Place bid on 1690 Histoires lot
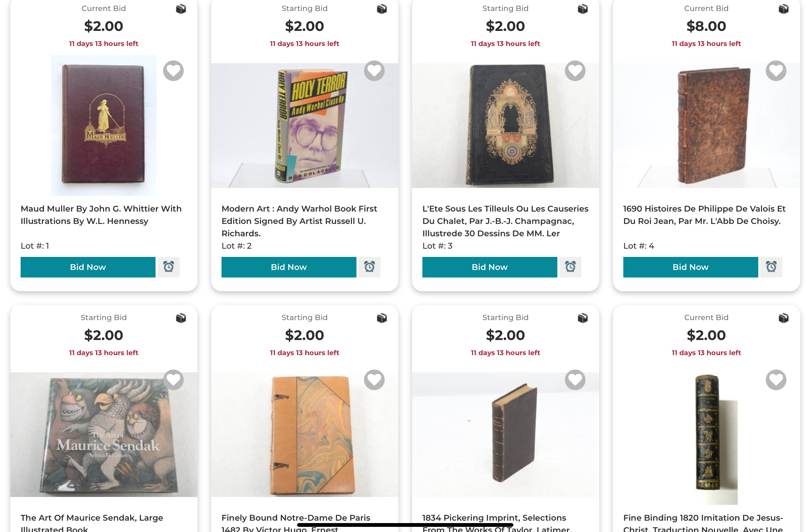Image resolution: width=806 pixels, height=532 pixels. [x=690, y=267]
